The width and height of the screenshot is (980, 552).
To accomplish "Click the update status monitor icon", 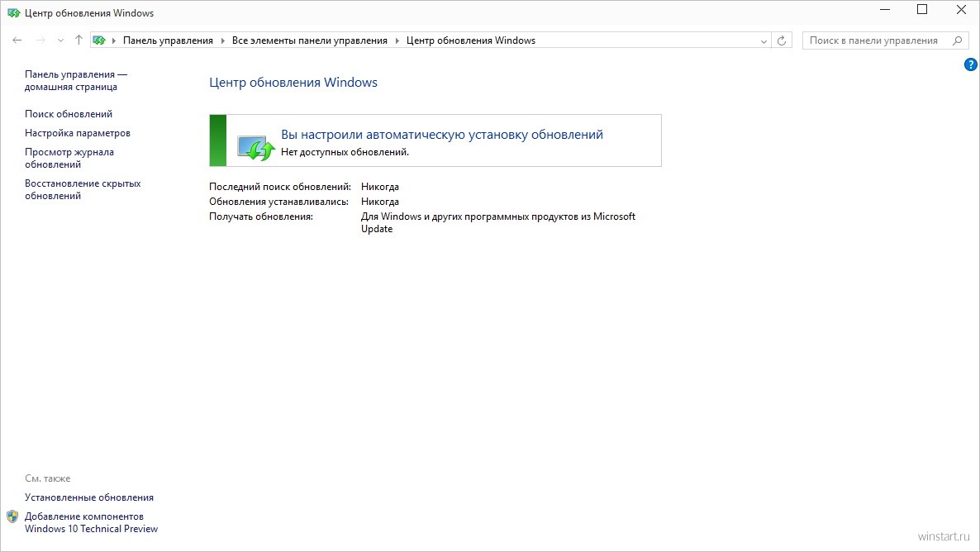I will pyautogui.click(x=255, y=148).
